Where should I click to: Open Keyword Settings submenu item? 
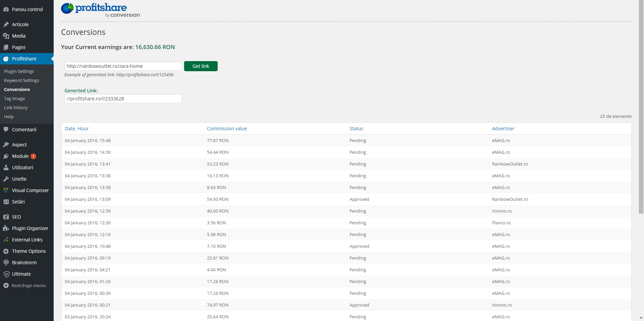click(x=21, y=80)
